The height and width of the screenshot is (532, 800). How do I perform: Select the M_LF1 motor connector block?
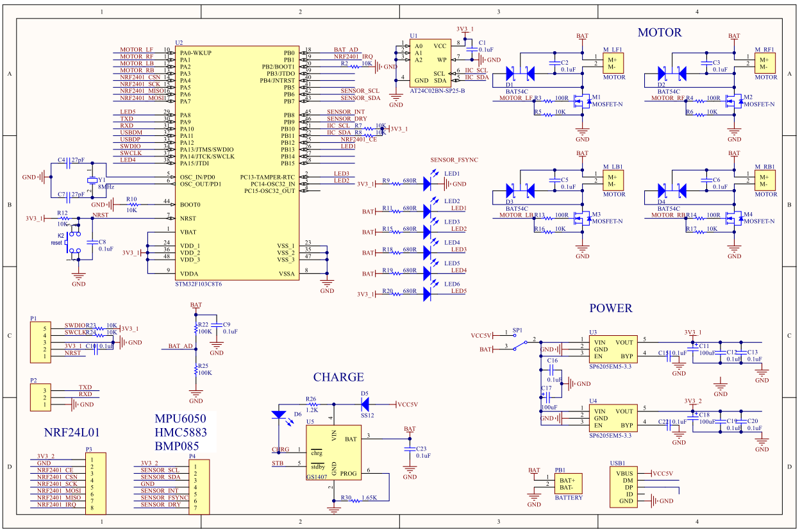(x=614, y=63)
